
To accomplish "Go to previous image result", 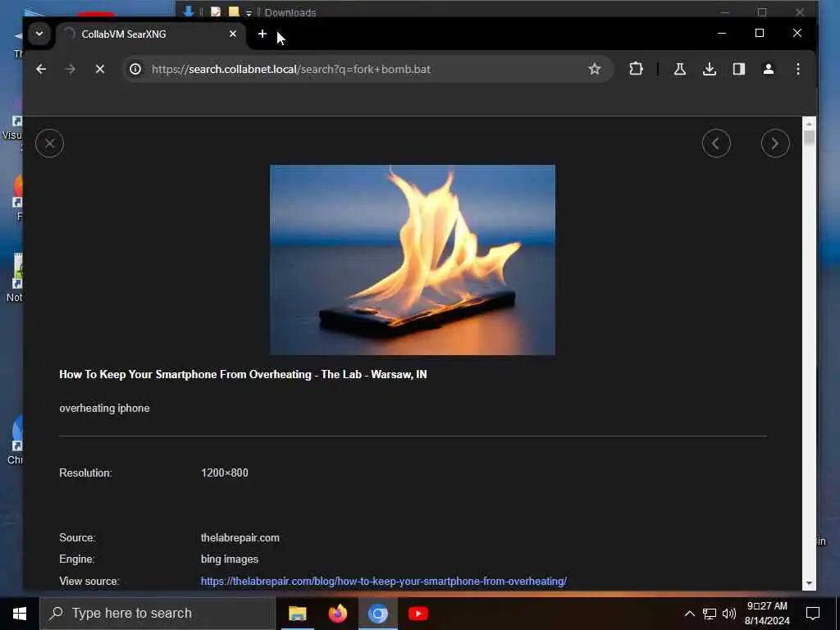I will pos(716,144).
